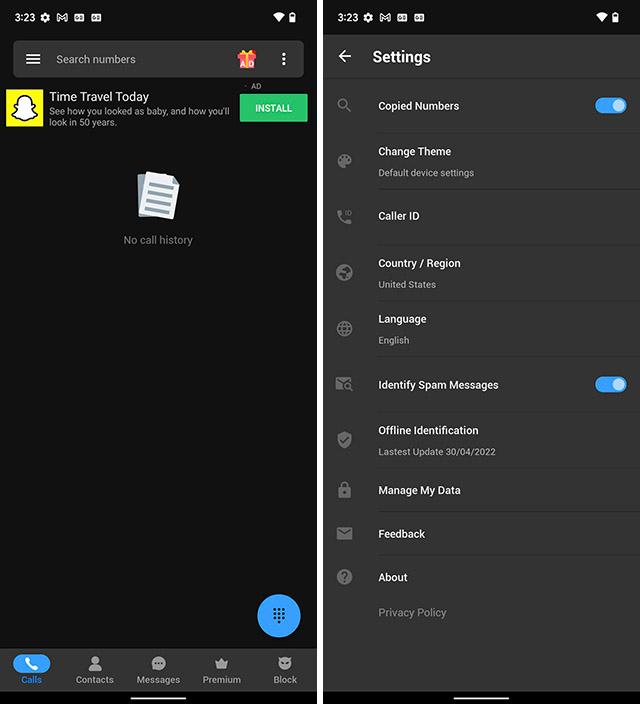The width and height of the screenshot is (640, 704).
Task: Toggle the Identify Spam Messages switch
Action: coord(611,384)
